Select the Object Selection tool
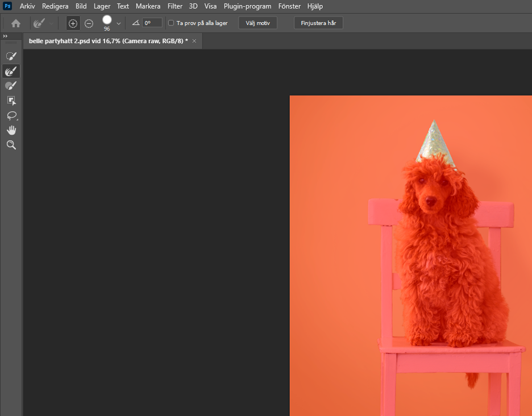This screenshot has height=416, width=532. (x=11, y=101)
